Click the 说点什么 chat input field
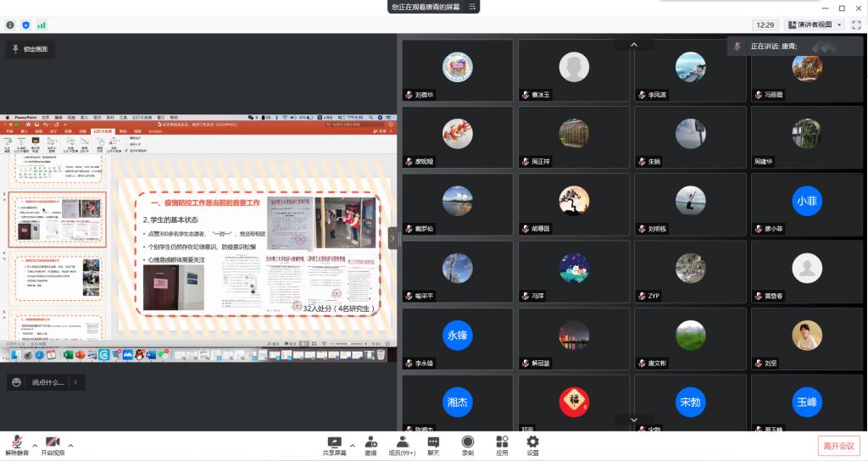Viewport: 868px width, 461px height. coord(47,383)
